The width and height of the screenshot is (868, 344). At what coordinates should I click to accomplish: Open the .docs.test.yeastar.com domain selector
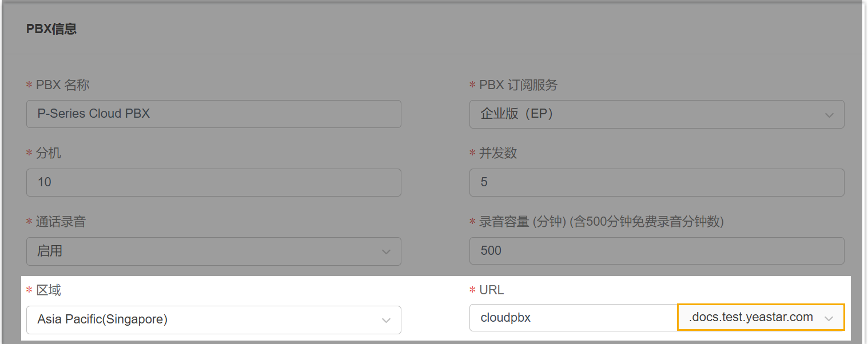click(751, 318)
